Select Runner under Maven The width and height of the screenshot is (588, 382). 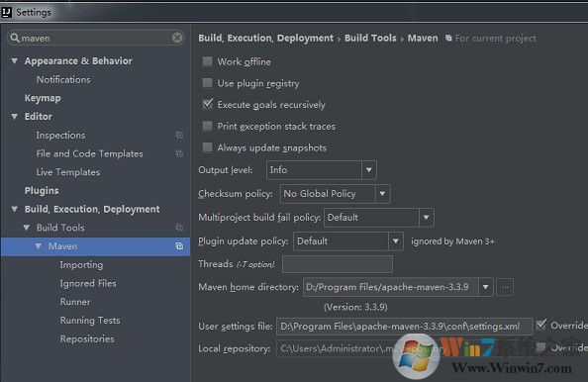point(75,302)
